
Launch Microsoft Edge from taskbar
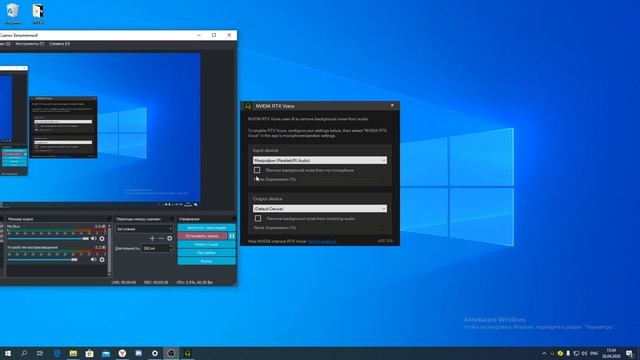pyautogui.click(x=57, y=353)
